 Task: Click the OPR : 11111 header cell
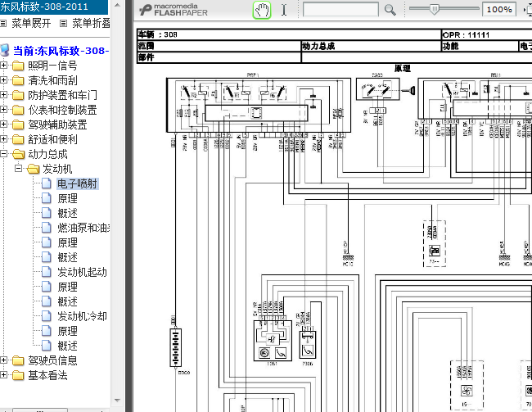coord(487,34)
